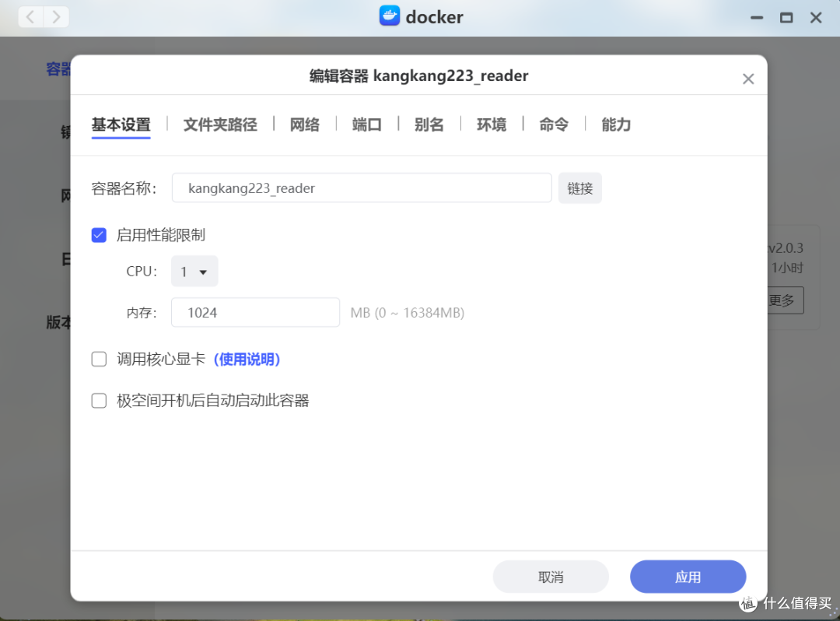Focus the 容器名称 input field

pos(362,188)
